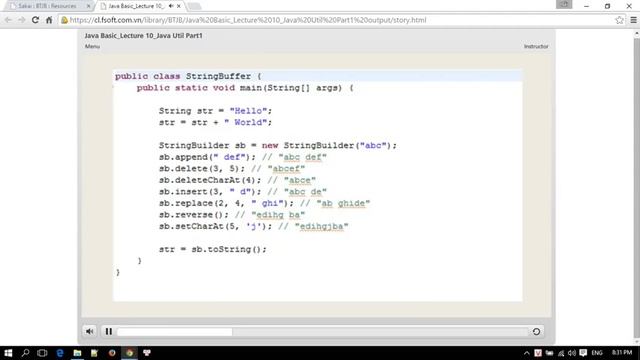Show hidden system tray icons
This screenshot has width=640, height=360.
point(527,353)
